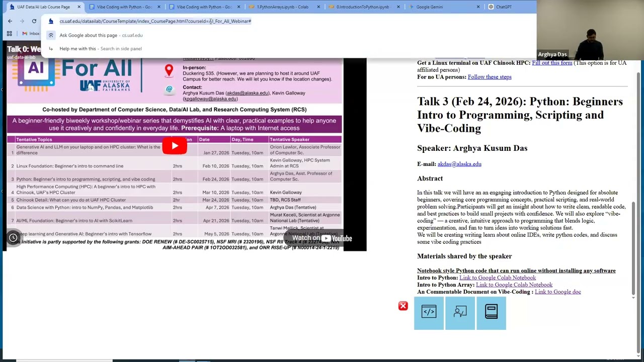Click the Watch later clock icon

[13, 238]
